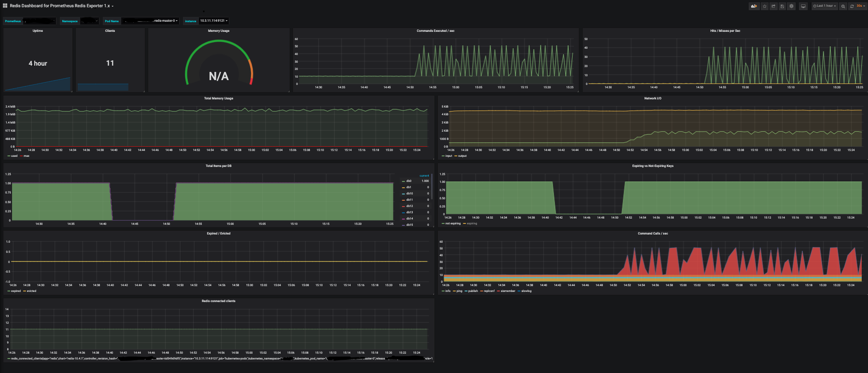Open the Instance variable dropdown
The height and width of the screenshot is (373, 868).
click(x=213, y=21)
